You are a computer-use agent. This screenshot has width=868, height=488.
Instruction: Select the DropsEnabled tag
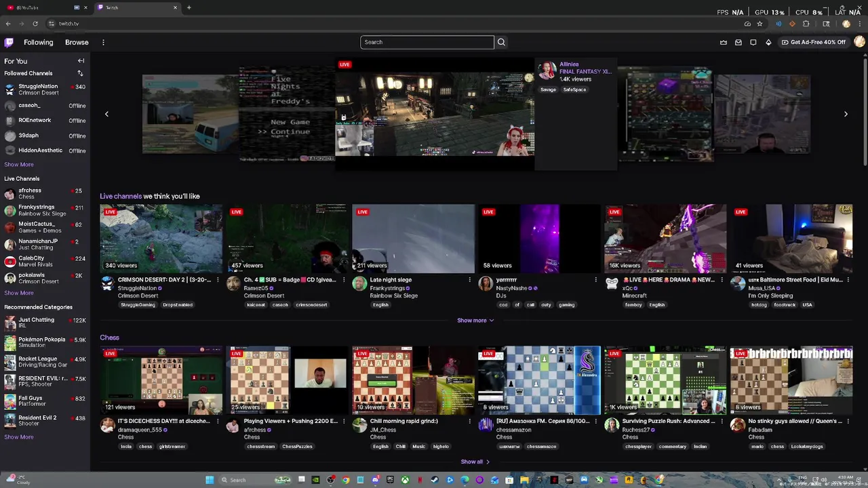(x=178, y=305)
